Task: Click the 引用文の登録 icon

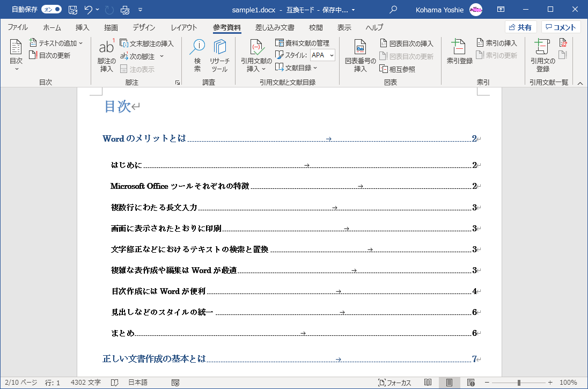Action: click(542, 55)
